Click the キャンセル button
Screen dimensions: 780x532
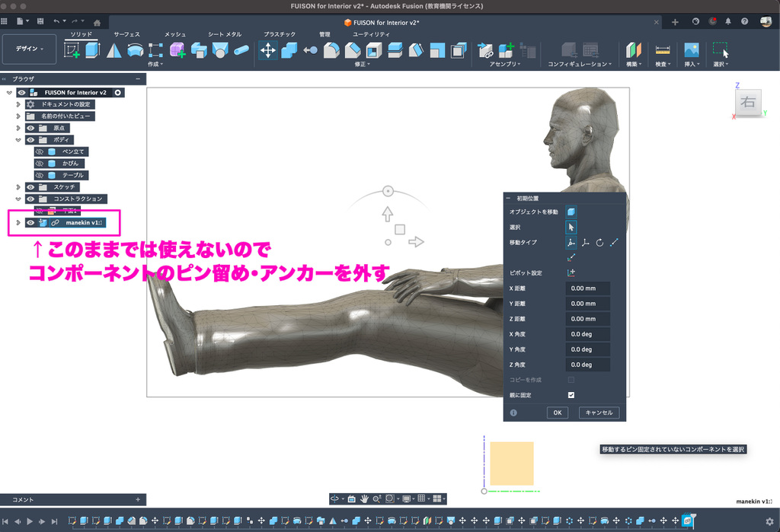click(599, 413)
